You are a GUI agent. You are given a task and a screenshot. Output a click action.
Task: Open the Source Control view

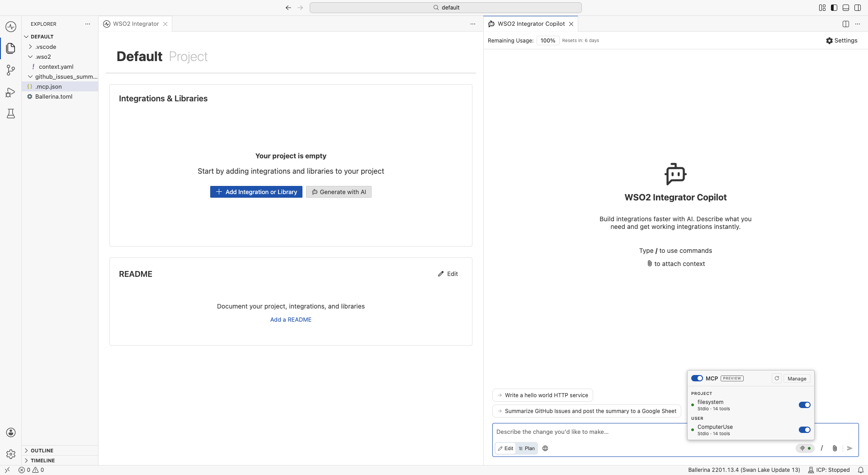(11, 70)
